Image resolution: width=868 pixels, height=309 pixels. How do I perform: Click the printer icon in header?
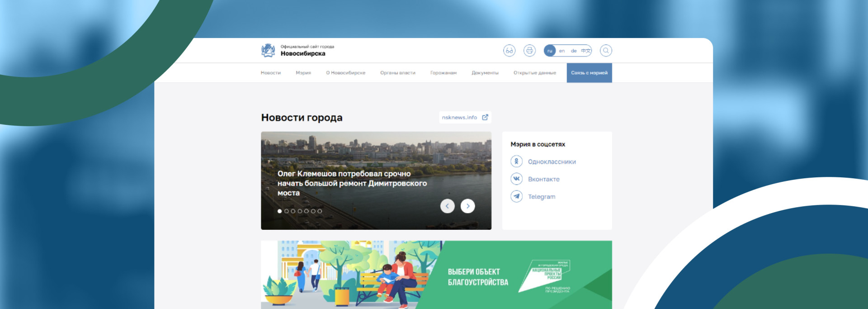(529, 51)
